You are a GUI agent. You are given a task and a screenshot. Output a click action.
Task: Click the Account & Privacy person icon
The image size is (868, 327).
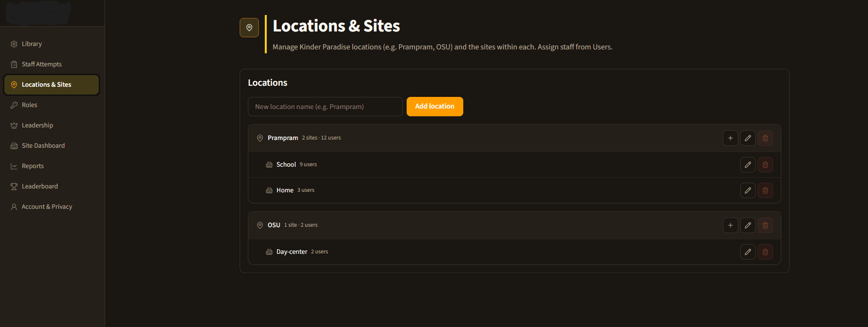[x=14, y=207]
